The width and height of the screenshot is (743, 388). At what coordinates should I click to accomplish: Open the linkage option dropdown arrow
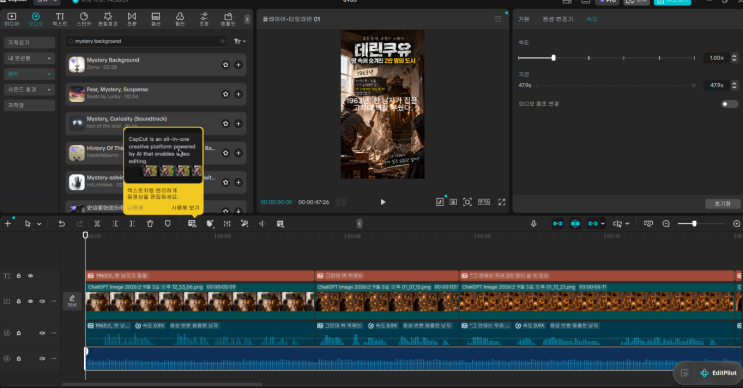(x=603, y=224)
